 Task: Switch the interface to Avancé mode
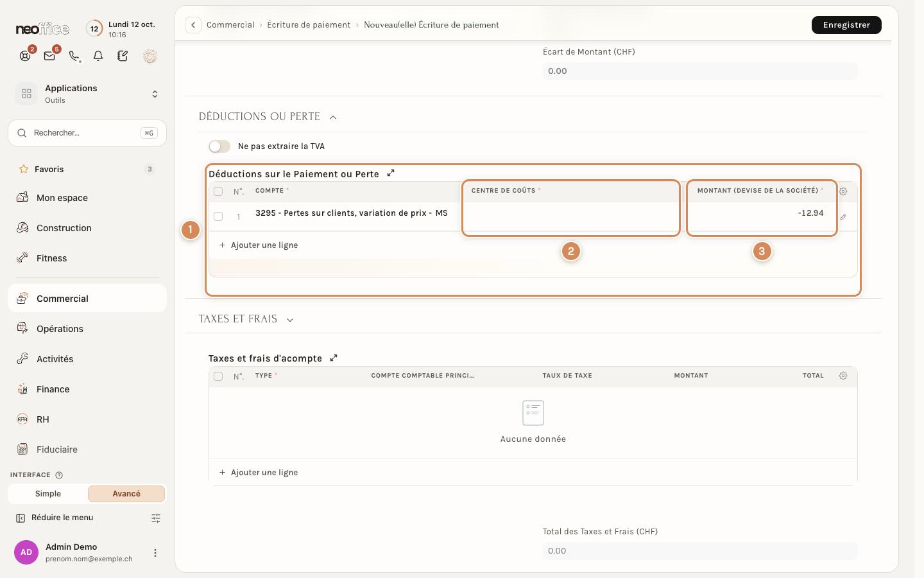point(126,494)
